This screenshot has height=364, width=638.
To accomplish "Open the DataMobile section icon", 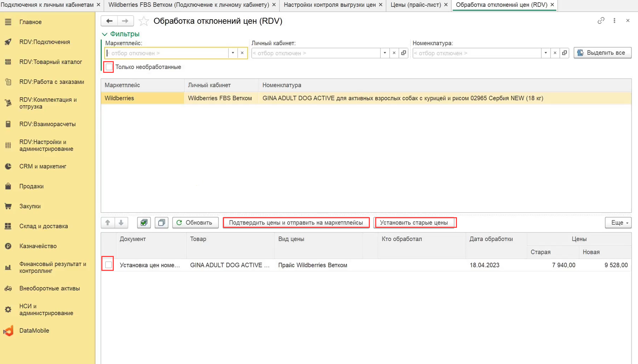I will pyautogui.click(x=9, y=331).
